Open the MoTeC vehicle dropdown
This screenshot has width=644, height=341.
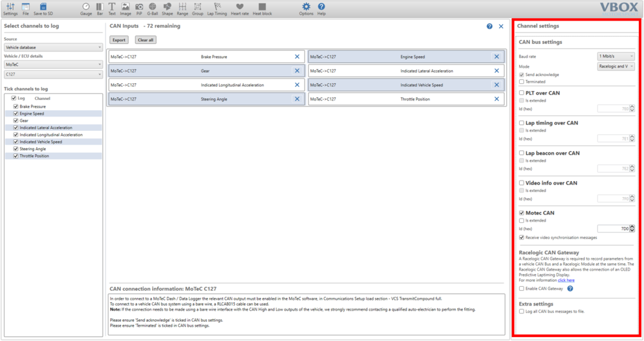(x=53, y=64)
